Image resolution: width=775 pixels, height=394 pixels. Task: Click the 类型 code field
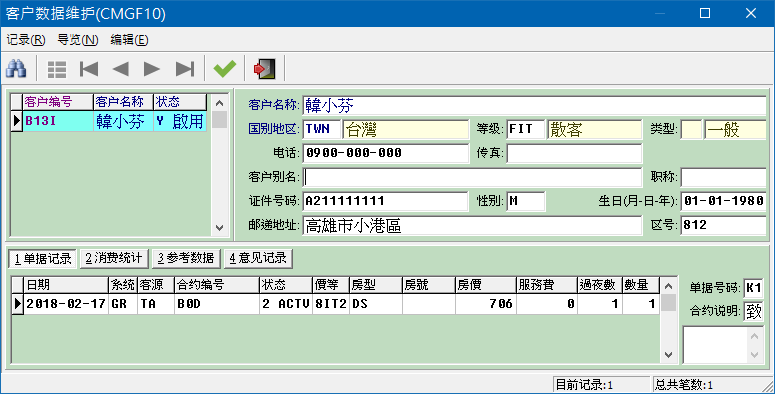tap(691, 130)
